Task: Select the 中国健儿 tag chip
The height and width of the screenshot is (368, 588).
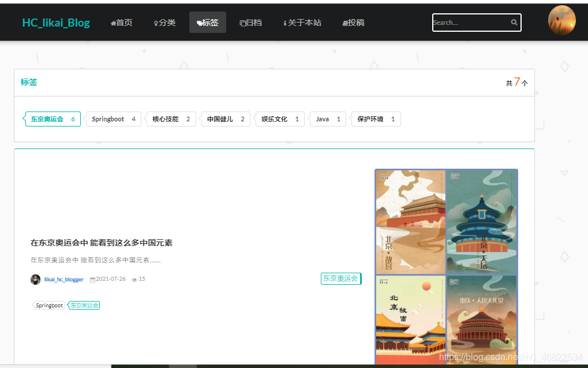Action: pyautogui.click(x=225, y=119)
